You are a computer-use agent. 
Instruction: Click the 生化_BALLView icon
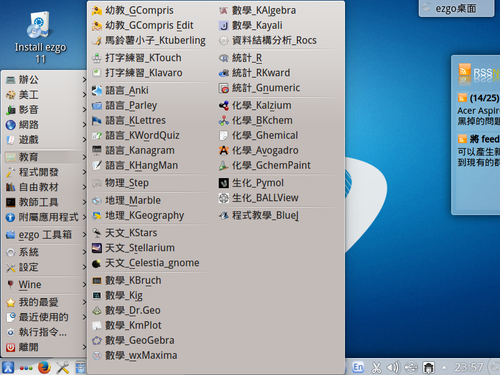pyautogui.click(x=223, y=198)
